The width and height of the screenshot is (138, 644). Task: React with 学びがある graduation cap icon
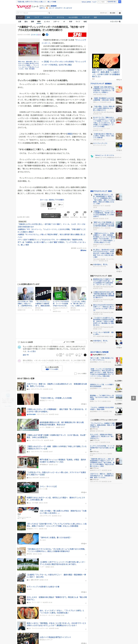point(66,215)
